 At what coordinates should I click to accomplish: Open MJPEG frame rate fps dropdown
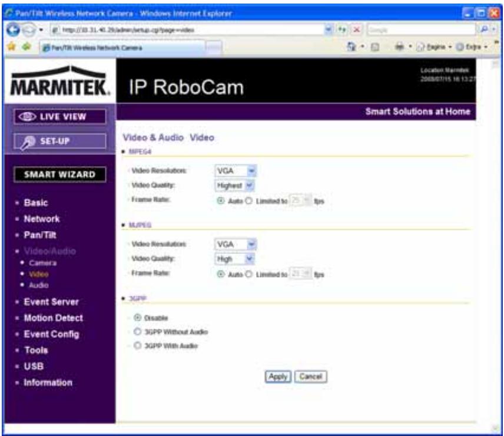click(x=300, y=274)
